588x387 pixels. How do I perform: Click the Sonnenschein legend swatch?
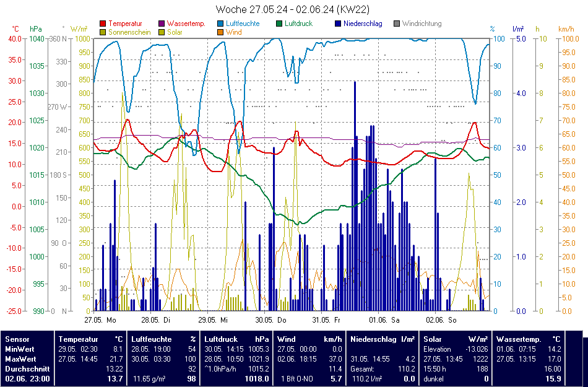[x=103, y=32]
